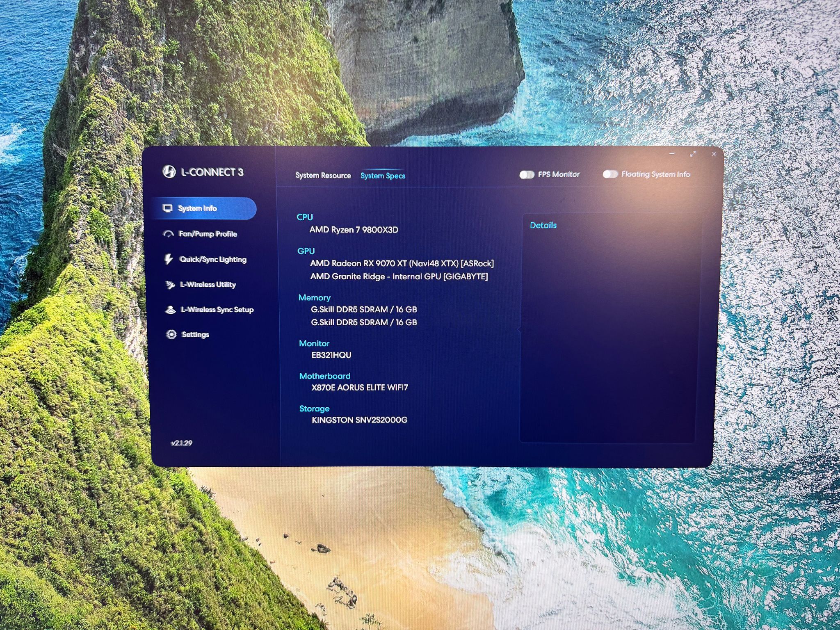This screenshot has width=840, height=630.
Task: Click the Details panel heading
Action: (543, 225)
